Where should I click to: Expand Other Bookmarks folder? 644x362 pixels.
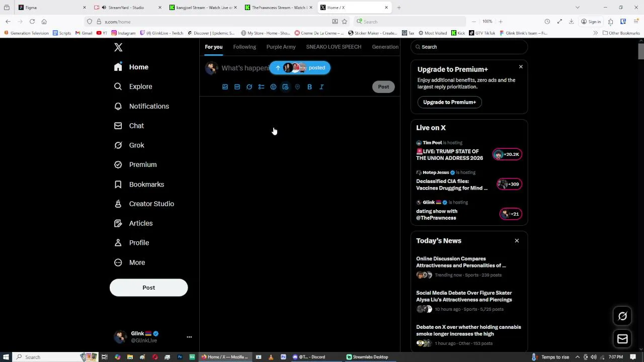tap(621, 33)
